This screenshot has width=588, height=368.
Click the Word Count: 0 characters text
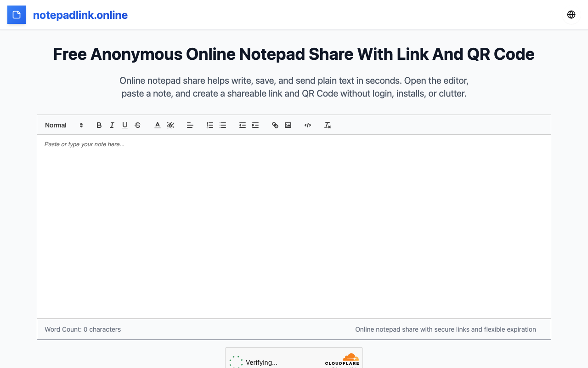tap(83, 329)
